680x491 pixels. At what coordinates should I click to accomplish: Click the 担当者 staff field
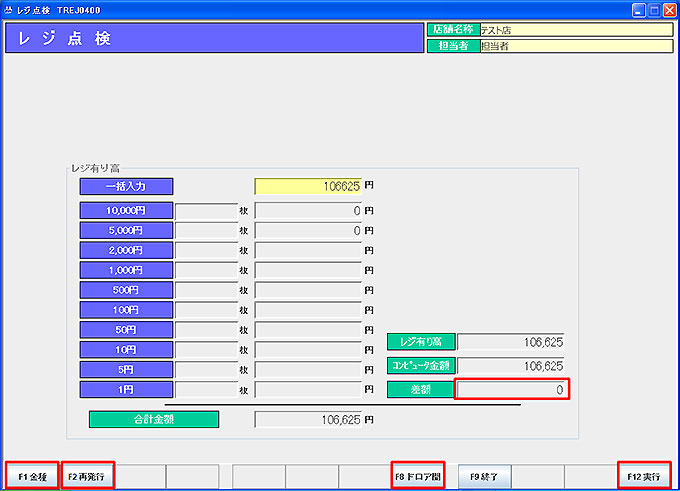575,46
